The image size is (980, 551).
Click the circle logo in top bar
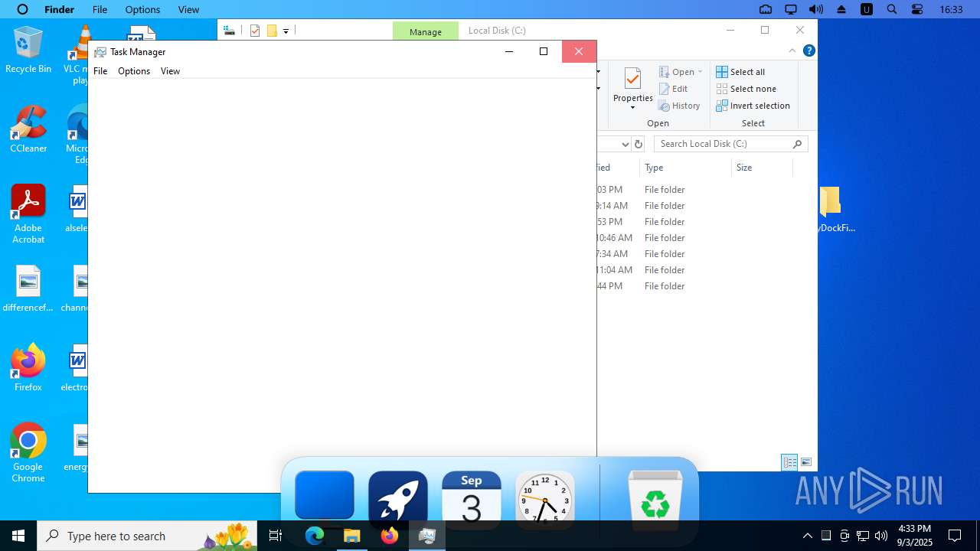click(x=22, y=10)
